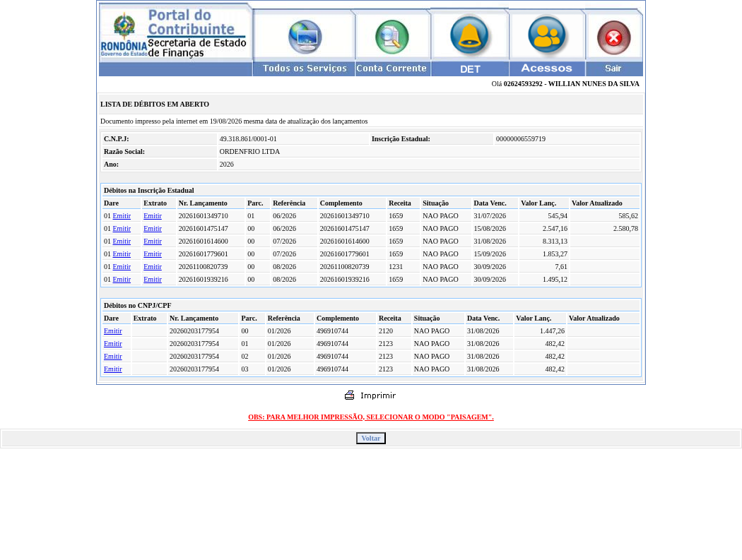Click the Imprimir text link

coord(377,395)
